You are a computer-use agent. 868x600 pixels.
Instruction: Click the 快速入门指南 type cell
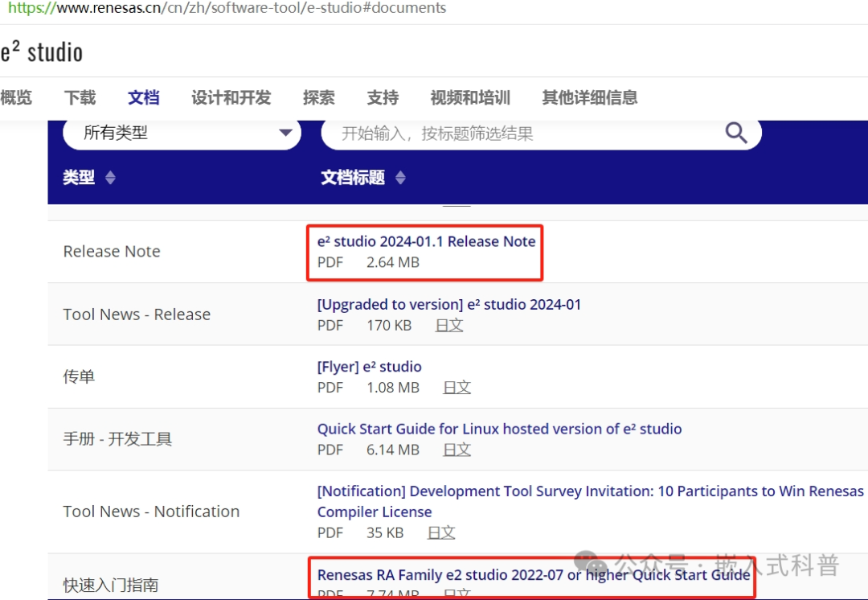pos(111,585)
